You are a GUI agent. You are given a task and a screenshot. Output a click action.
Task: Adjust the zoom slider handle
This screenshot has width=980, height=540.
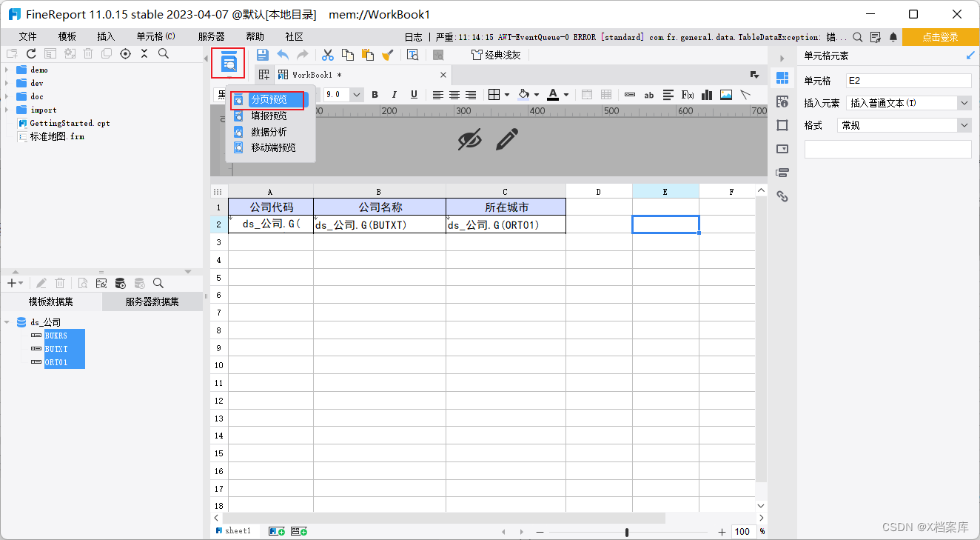(x=627, y=532)
